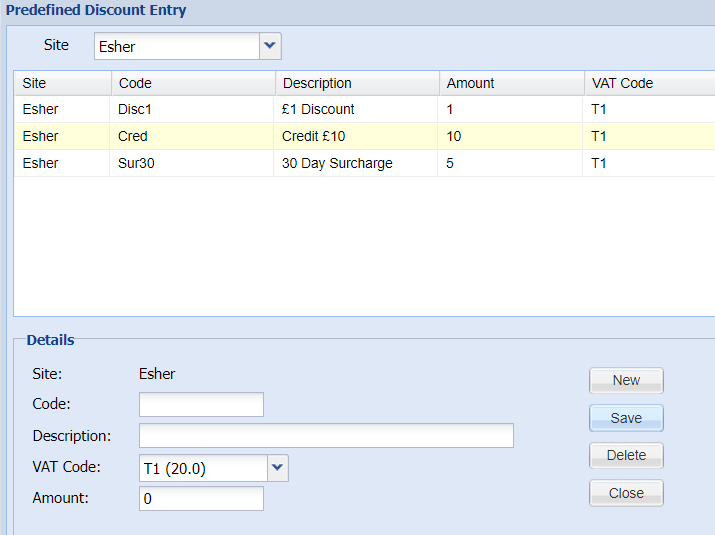
Task: Click the VAT Code field showing T1 (20.0)
Action: click(x=203, y=467)
